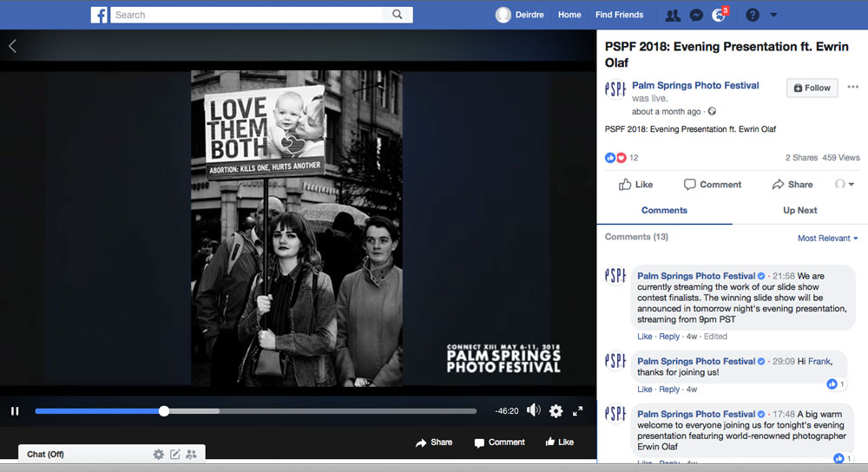Expand the account menu arrow in top bar
Viewport: 868px width, 472px height.
point(773,15)
